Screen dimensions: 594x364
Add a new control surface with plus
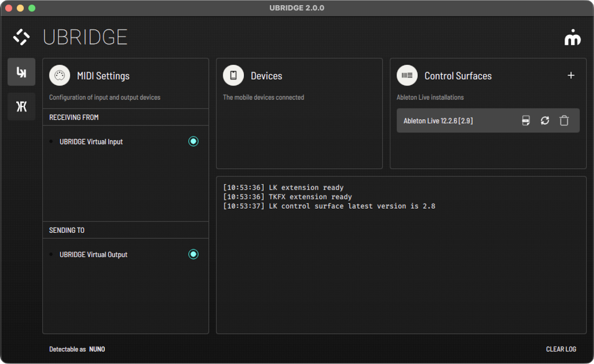(571, 75)
